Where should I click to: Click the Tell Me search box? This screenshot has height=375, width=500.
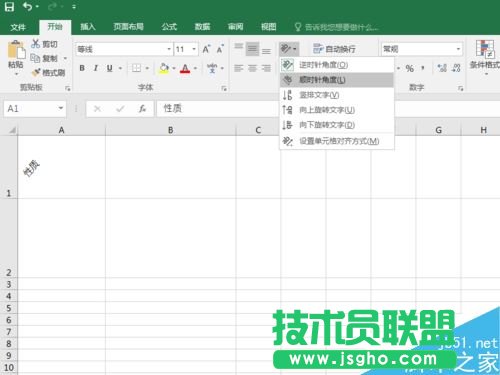click(x=337, y=27)
